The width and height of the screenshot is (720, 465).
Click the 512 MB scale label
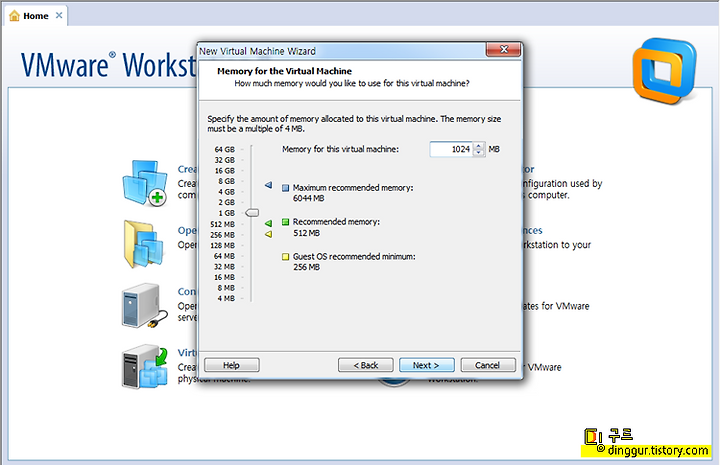[223, 224]
